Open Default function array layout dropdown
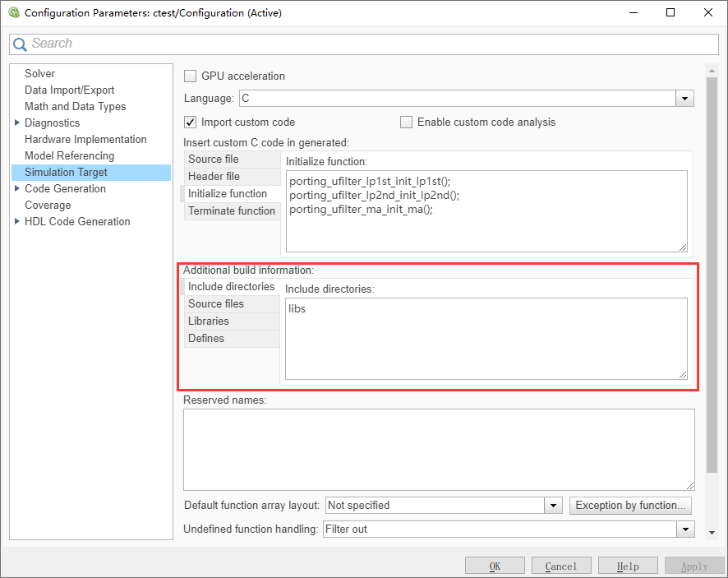Screen dimensions: 728x578 click(553, 505)
